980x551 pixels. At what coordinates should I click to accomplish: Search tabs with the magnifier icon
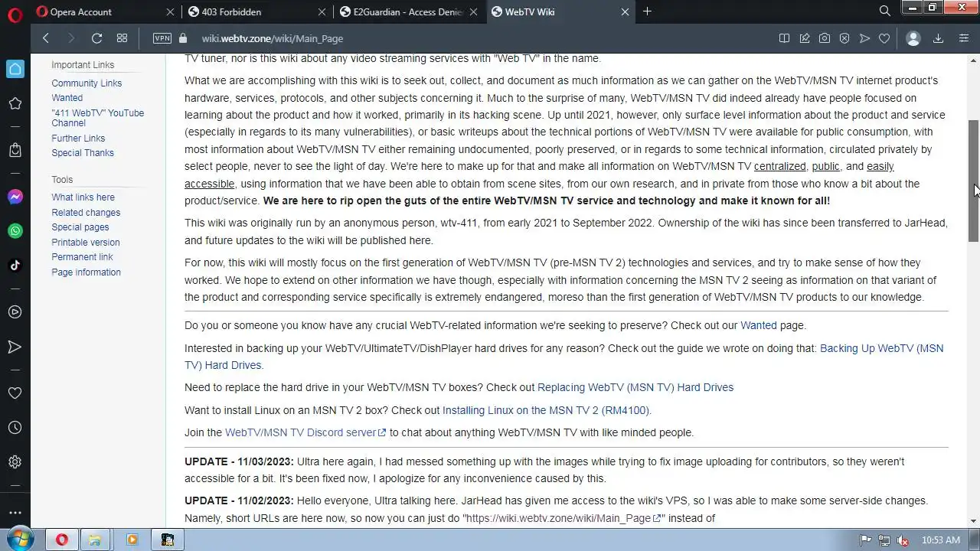point(884,11)
